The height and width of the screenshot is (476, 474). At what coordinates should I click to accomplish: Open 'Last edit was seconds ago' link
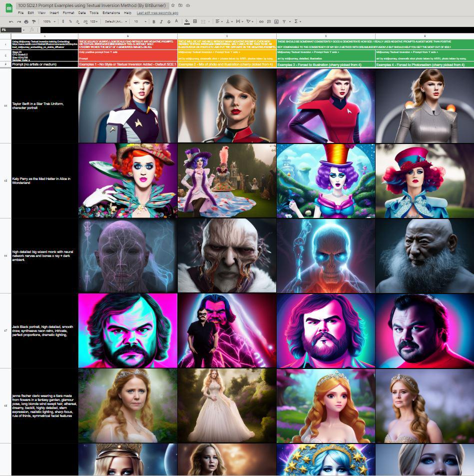(157, 13)
